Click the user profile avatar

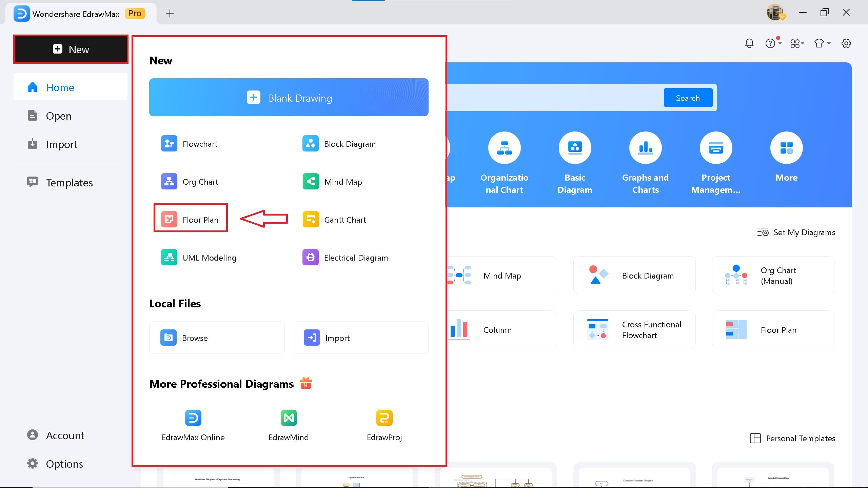776,13
